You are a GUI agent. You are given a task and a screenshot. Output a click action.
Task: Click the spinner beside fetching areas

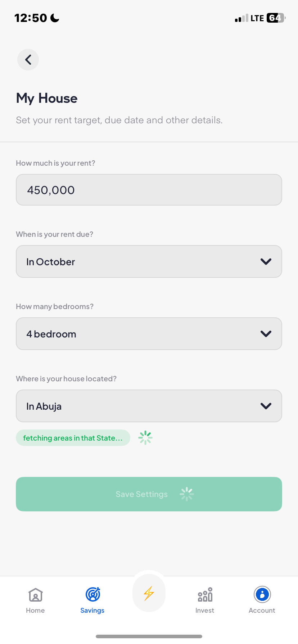click(x=145, y=438)
